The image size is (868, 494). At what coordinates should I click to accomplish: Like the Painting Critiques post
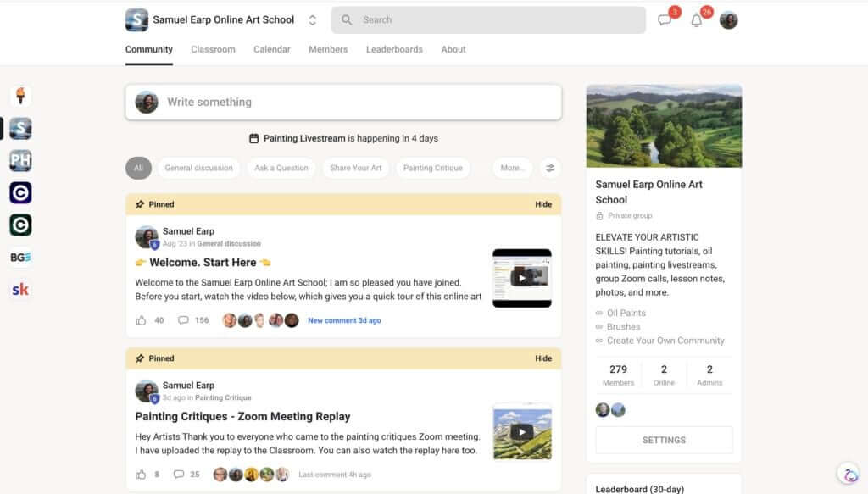pyautogui.click(x=140, y=475)
